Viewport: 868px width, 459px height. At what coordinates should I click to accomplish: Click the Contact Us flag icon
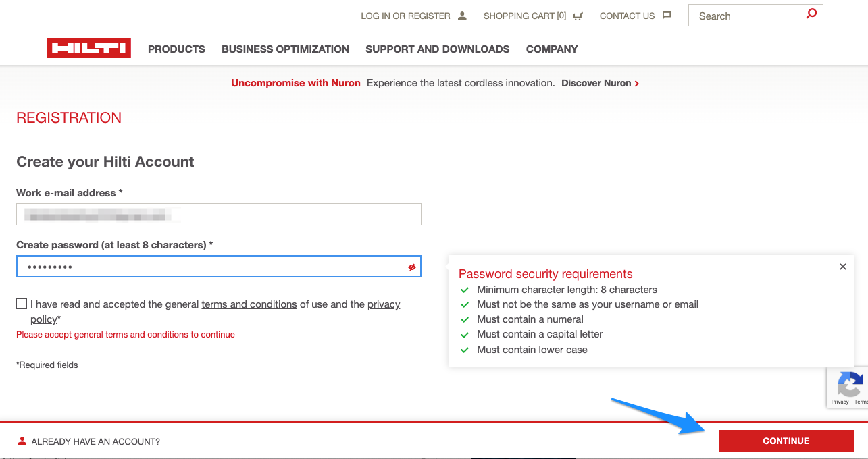[x=667, y=16]
